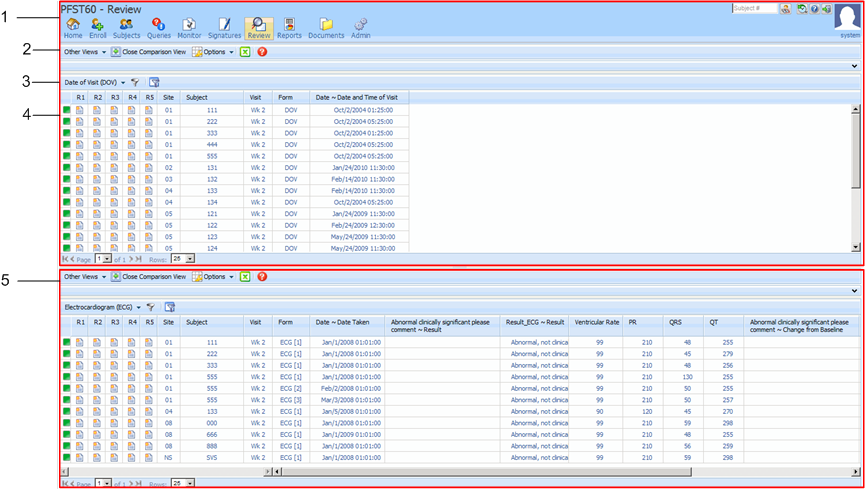
Task: Click the filter icon beside Date of Visit
Action: (136, 82)
